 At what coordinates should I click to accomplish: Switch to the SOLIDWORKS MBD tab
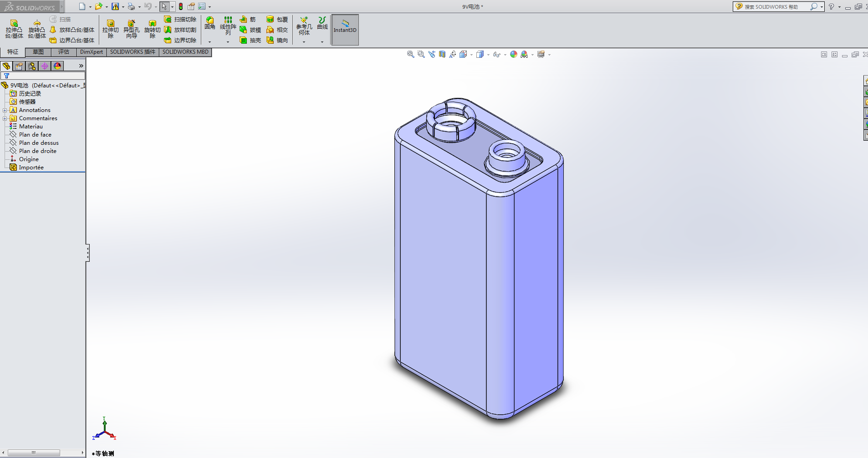pos(185,52)
